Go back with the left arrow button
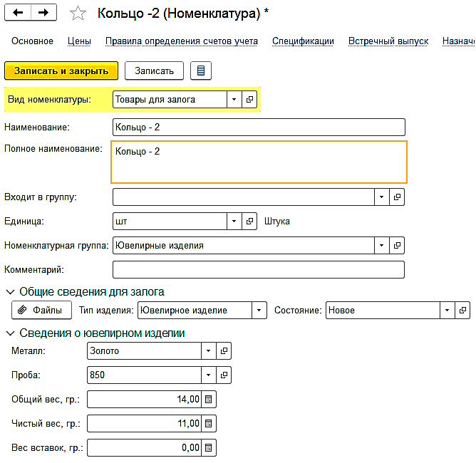Image resolution: width=476 pixels, height=463 pixels. (x=18, y=12)
